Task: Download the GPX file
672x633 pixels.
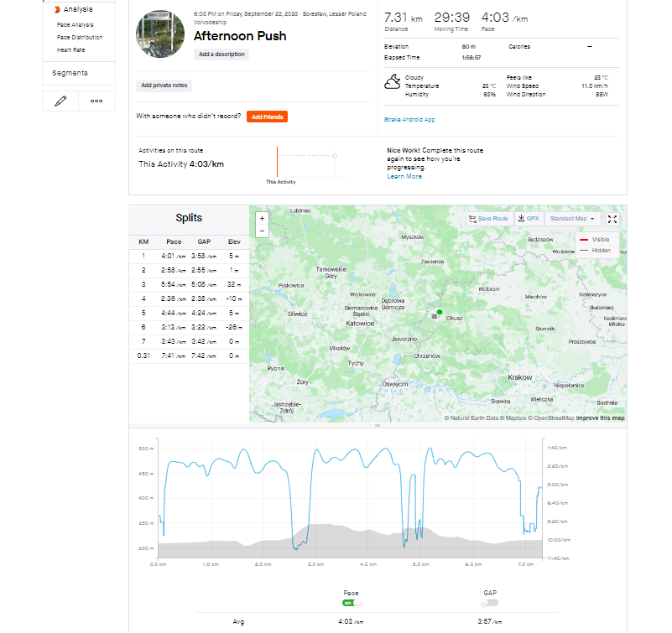Action: click(x=529, y=219)
